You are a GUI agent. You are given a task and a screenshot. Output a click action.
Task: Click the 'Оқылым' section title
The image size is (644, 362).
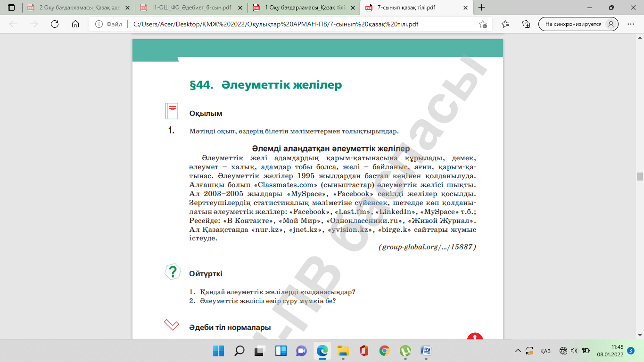(206, 114)
